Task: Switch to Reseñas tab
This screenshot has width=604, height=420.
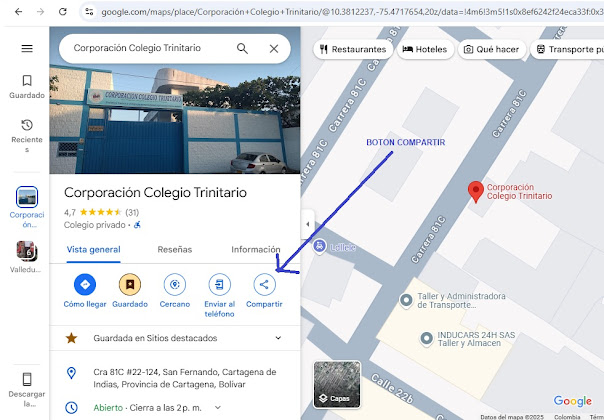Action: tap(174, 250)
